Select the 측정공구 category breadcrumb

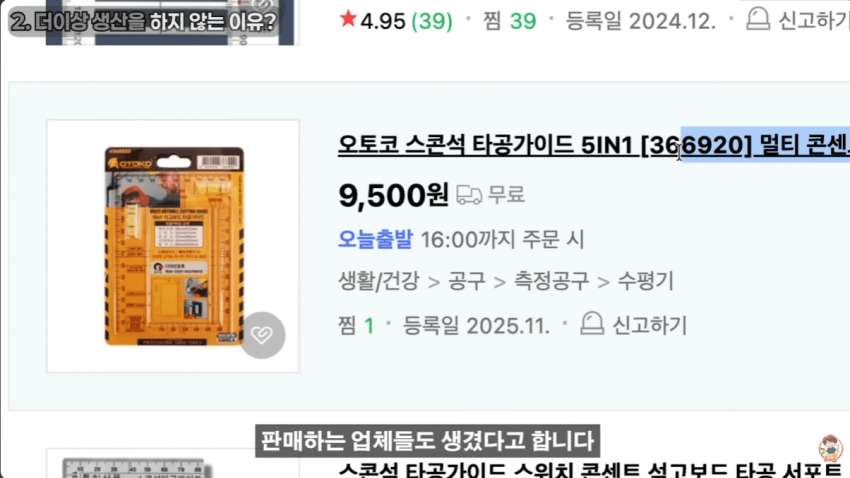551,281
